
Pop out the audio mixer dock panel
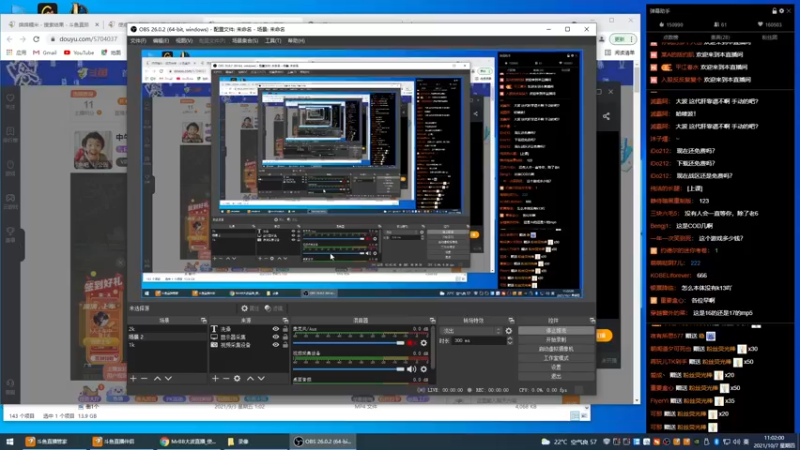(x=433, y=320)
